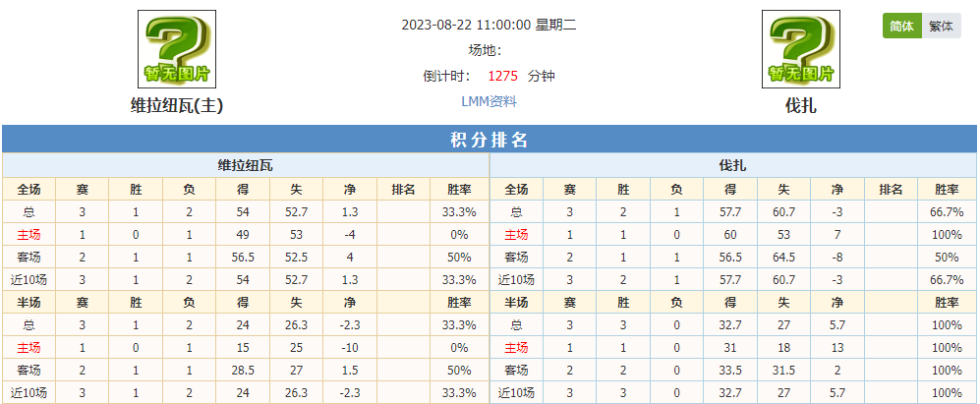Select the match date 2023-08-22 11:00:00 星期二
Screen dimensions: 980x404
coord(489,25)
